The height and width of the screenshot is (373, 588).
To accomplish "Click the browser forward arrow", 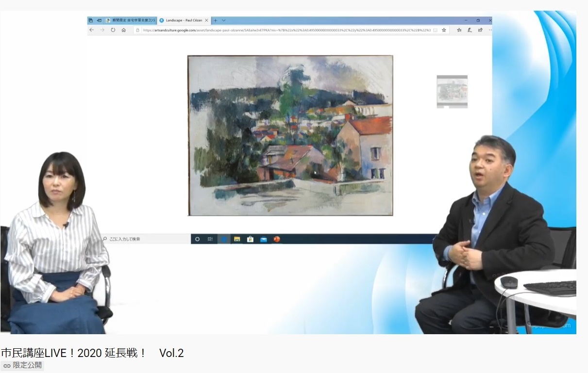I will point(102,30).
